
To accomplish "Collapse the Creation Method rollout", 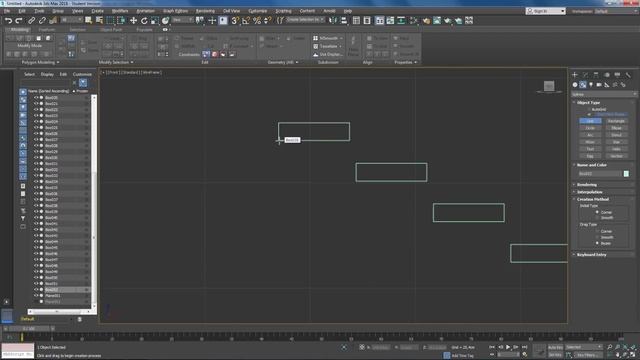I will [x=593, y=199].
